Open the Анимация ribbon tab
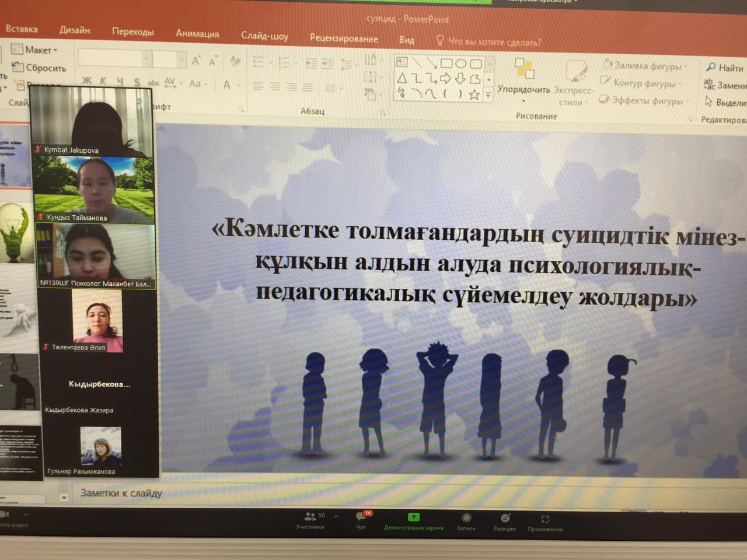This screenshot has width=747, height=560. coord(197,33)
